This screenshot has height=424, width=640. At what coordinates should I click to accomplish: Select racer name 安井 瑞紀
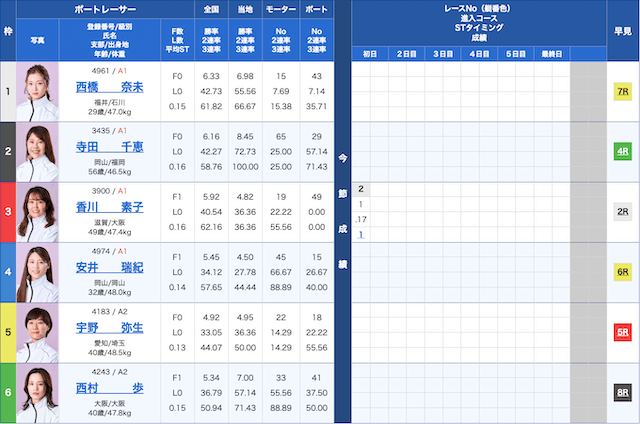coord(110,267)
